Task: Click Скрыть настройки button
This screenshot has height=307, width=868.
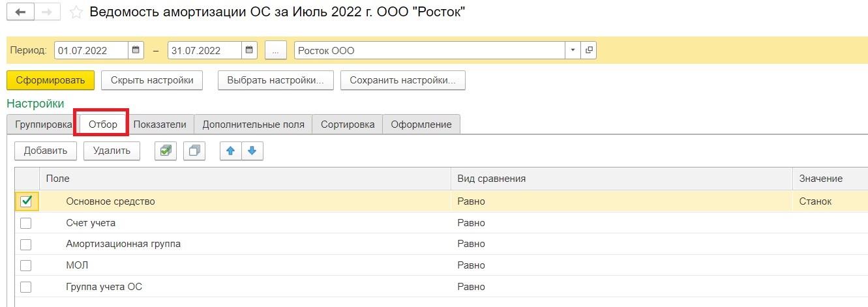Action: 152,80
